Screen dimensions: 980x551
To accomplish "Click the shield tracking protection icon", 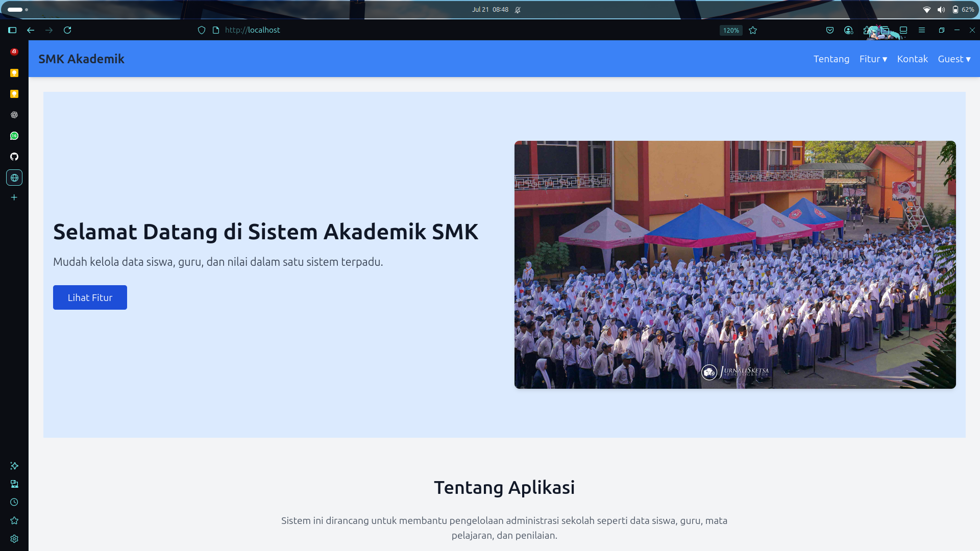I will 202,30.
